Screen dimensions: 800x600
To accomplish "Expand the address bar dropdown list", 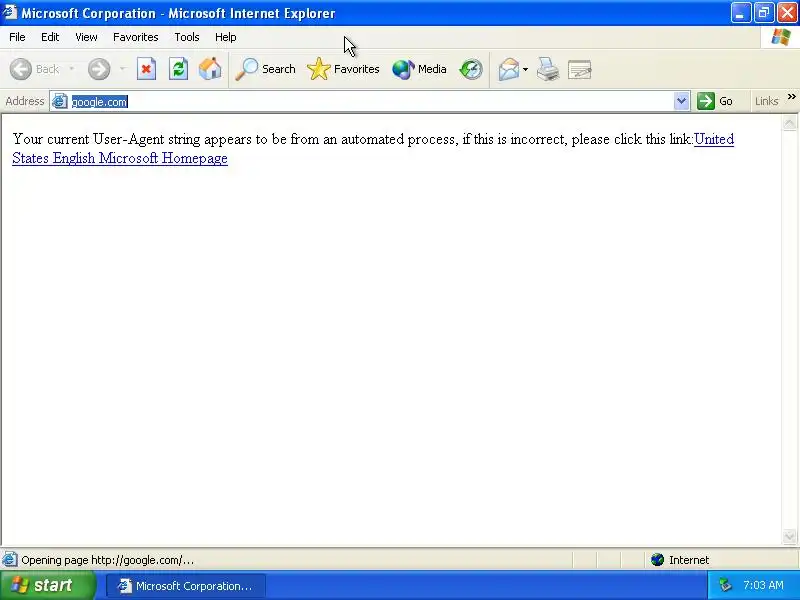I will point(681,101).
